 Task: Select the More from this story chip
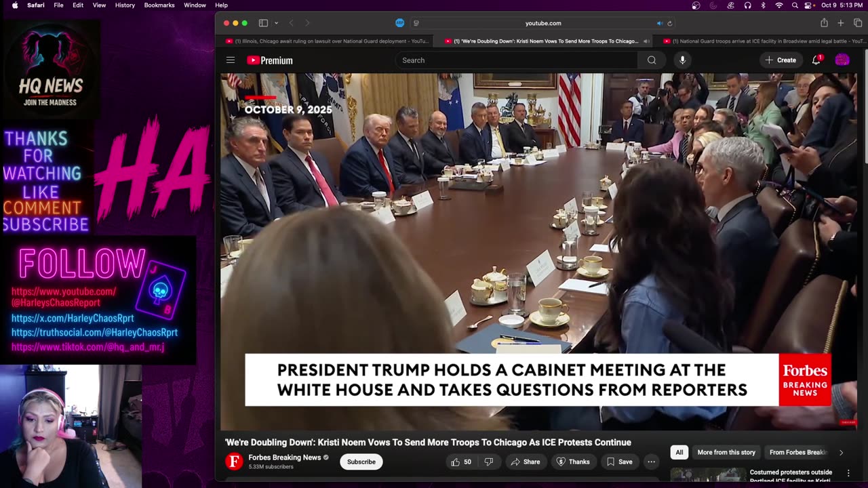726,452
